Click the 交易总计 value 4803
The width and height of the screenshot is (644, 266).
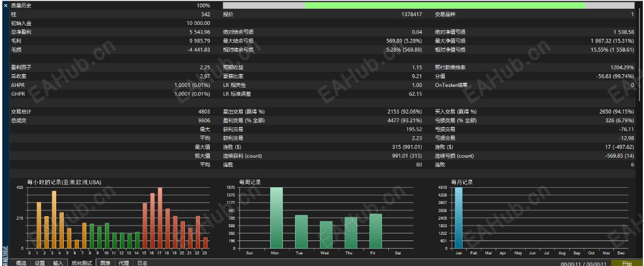[x=204, y=112]
